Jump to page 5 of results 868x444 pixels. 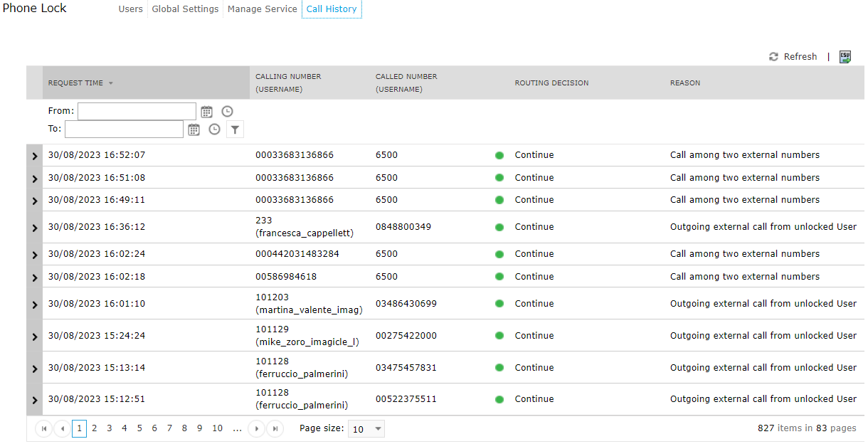click(x=139, y=428)
